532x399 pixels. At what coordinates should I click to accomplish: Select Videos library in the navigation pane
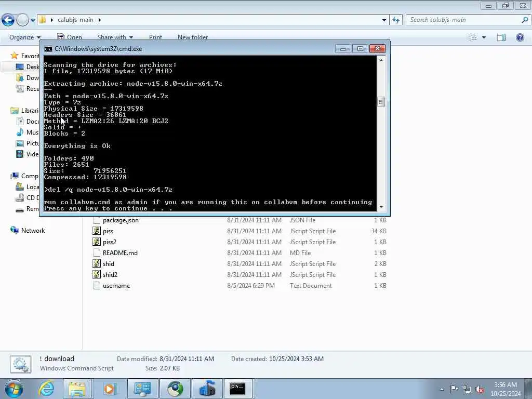[x=27, y=154]
